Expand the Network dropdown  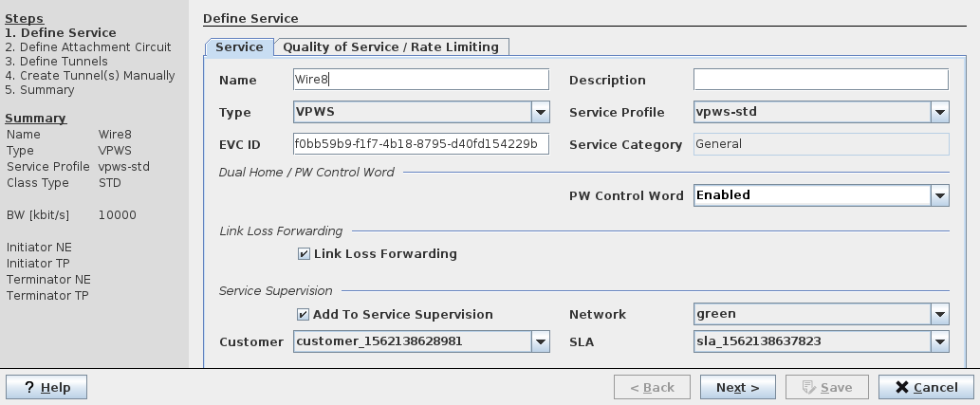939,314
